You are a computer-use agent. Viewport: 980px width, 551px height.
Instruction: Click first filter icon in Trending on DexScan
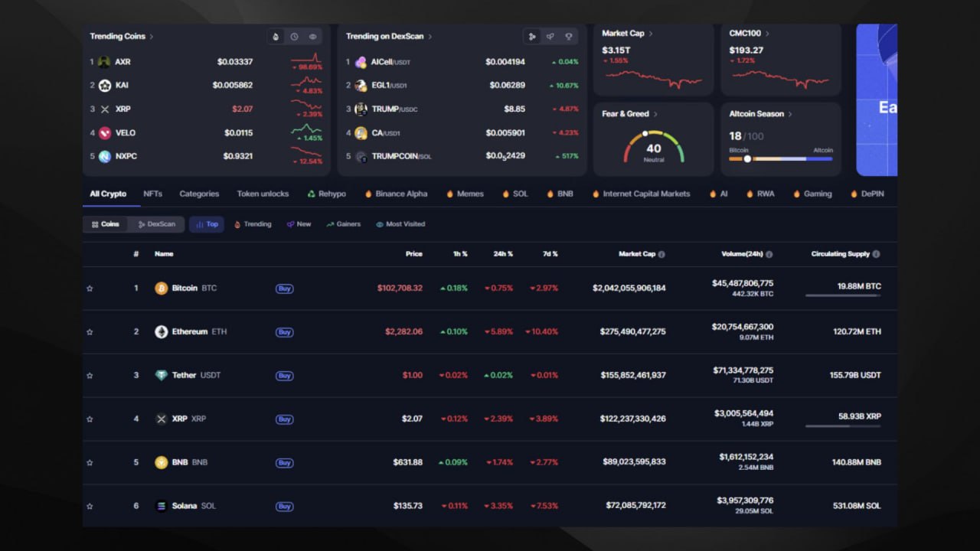point(532,37)
